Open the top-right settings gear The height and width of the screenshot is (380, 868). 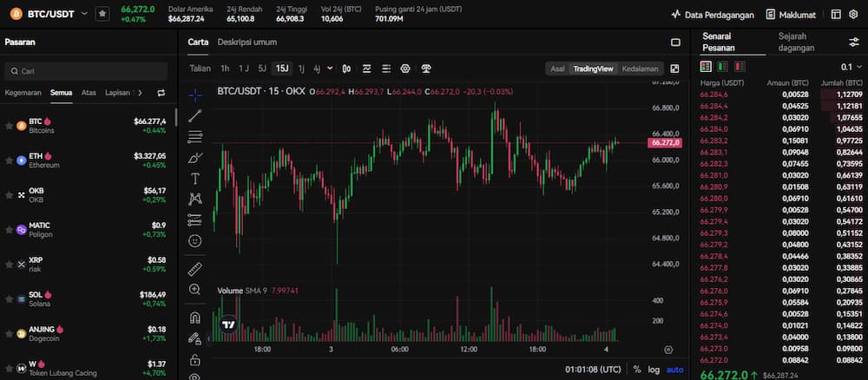(x=853, y=15)
